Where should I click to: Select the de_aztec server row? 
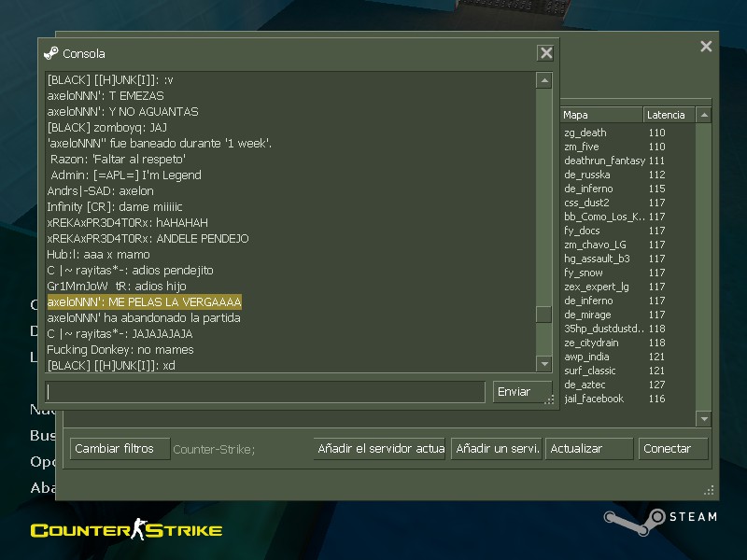(x=627, y=385)
